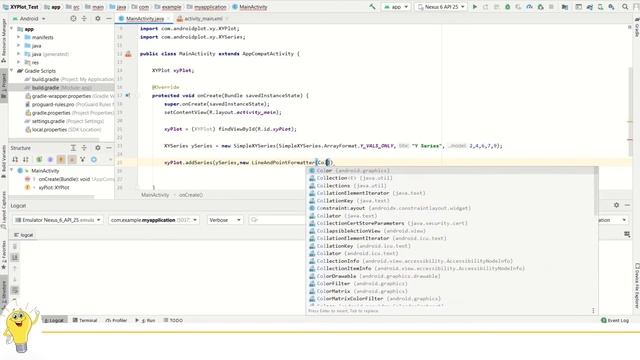
Task: Toggle the purple Show Properties button in Structure toolbar
Action: click(x=50, y=159)
